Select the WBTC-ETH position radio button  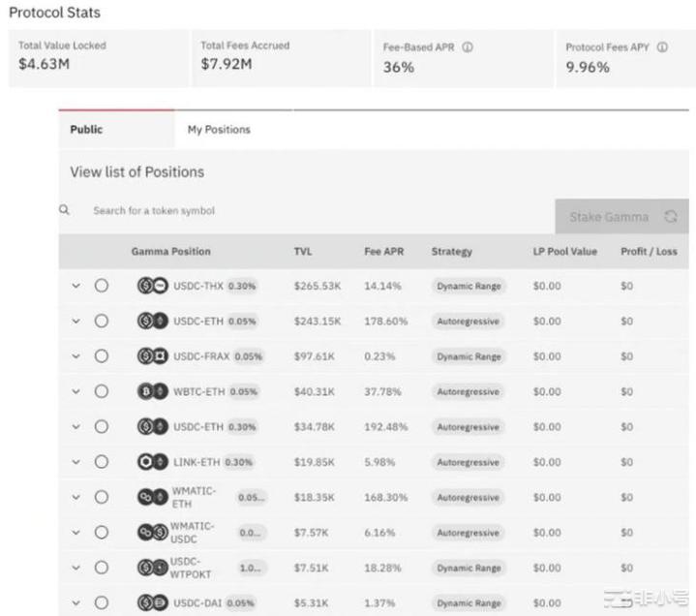102,391
